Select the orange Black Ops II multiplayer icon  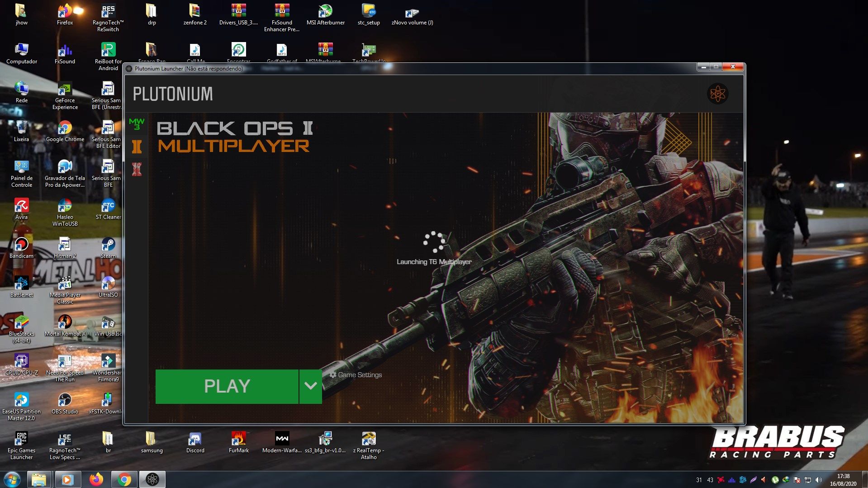[x=137, y=146]
